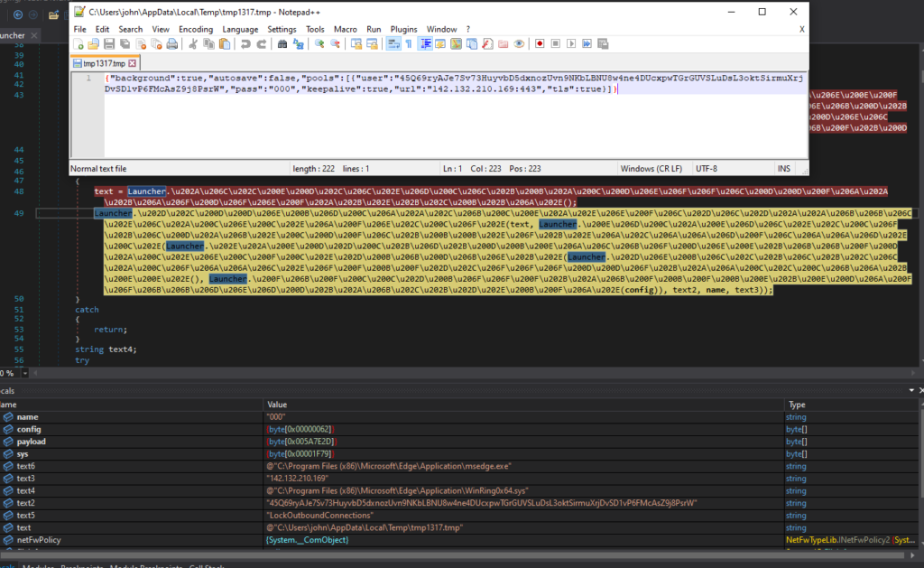Viewport: 924px width, 568px height.
Task: Open the Window menu
Action: pos(441,30)
